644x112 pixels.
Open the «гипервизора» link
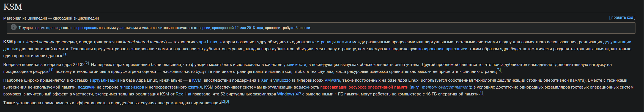click(132, 87)
